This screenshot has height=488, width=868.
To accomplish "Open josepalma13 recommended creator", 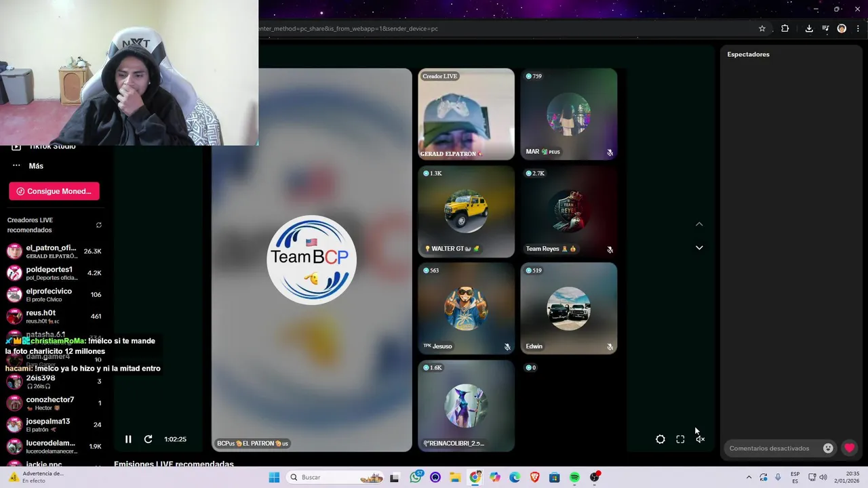I will [x=54, y=425].
